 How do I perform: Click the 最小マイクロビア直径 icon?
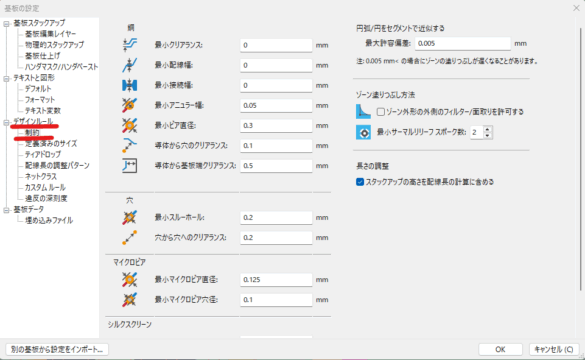[x=129, y=279]
